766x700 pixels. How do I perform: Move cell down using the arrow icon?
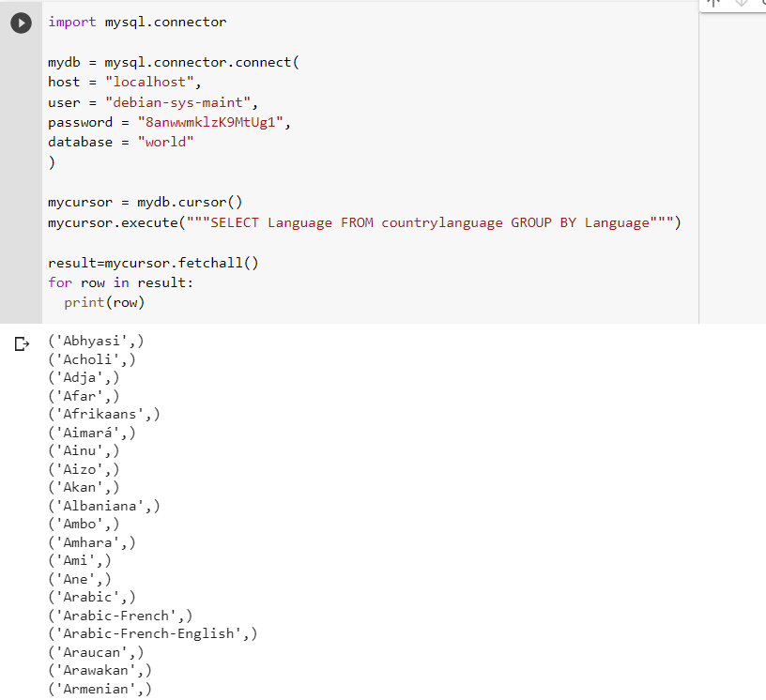(741, 3)
